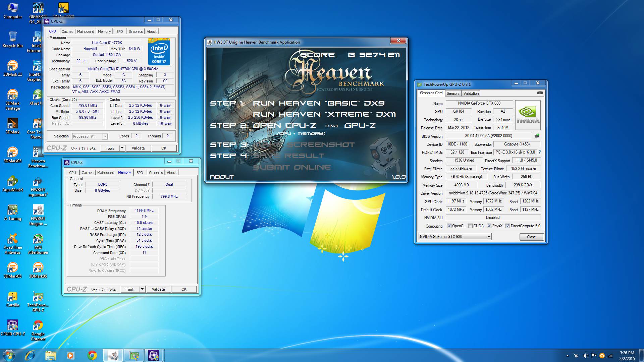
Task: Launch A-Tuning desktop shortcut
Action: (13, 213)
